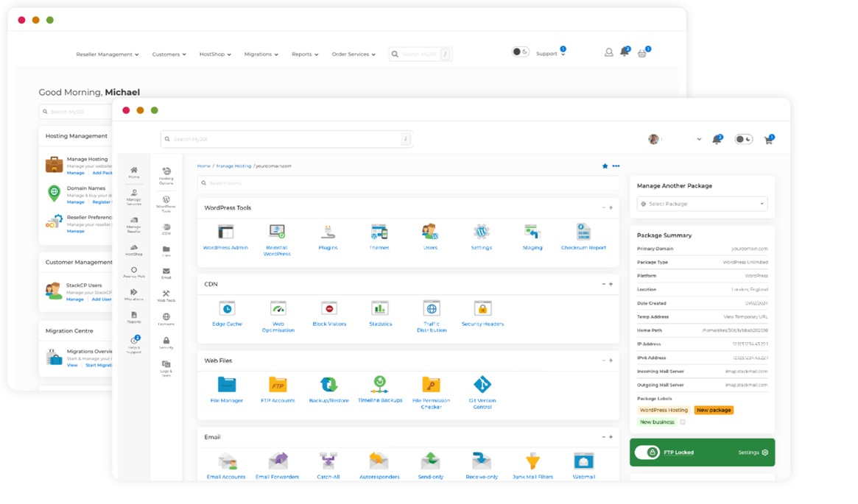Toggle the FTP Locked switch
Viewport: 858px width, 504px height.
pos(647,452)
